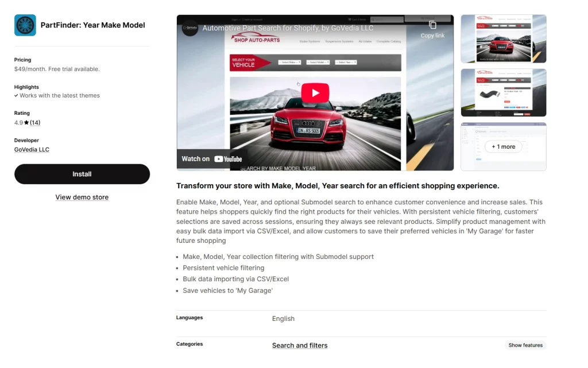This screenshot has width=588, height=368.
Task: Open the YouTube logo in Watch on bar
Action: tap(228, 159)
